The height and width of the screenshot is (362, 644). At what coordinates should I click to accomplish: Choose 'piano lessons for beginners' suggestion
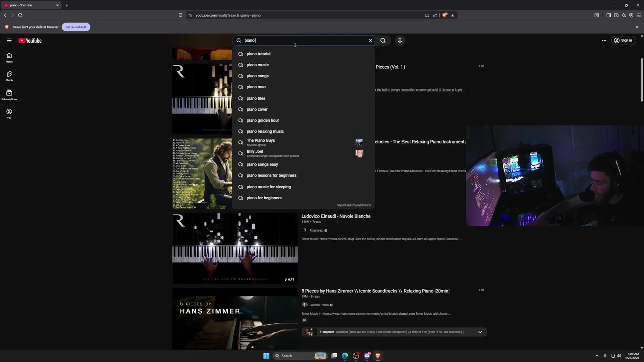click(303, 175)
